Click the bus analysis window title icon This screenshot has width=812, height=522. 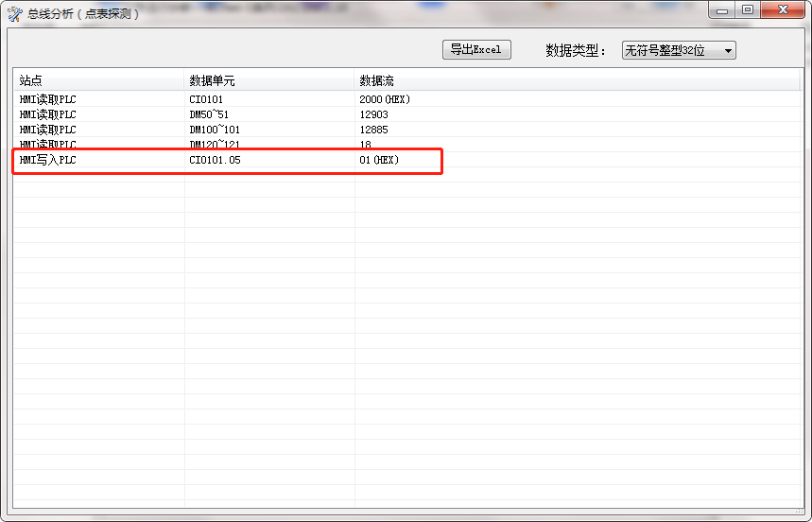click(15, 13)
